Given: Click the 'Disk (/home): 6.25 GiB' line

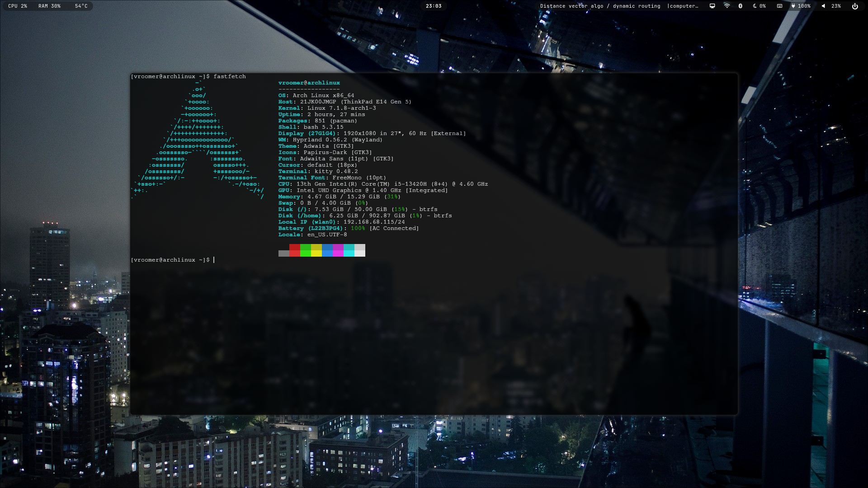Looking at the screenshot, I should (365, 216).
